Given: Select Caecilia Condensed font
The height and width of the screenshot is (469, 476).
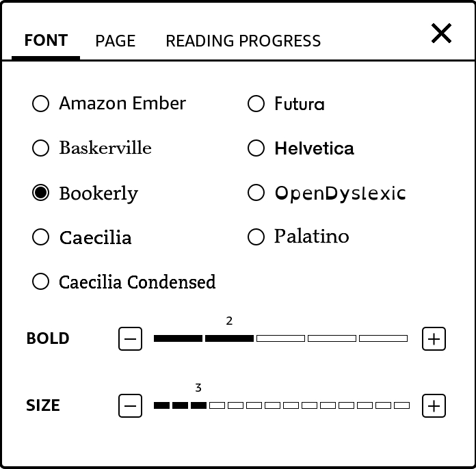Looking at the screenshot, I should click(x=41, y=282).
